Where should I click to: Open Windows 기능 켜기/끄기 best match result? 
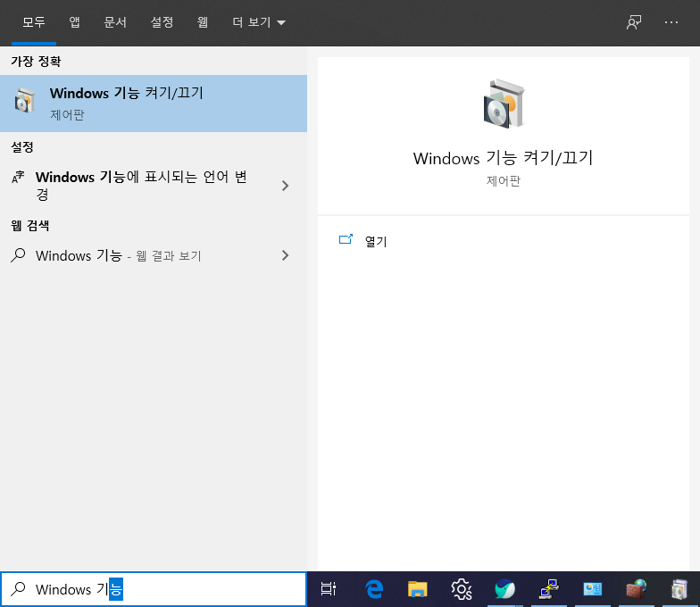[x=154, y=104]
